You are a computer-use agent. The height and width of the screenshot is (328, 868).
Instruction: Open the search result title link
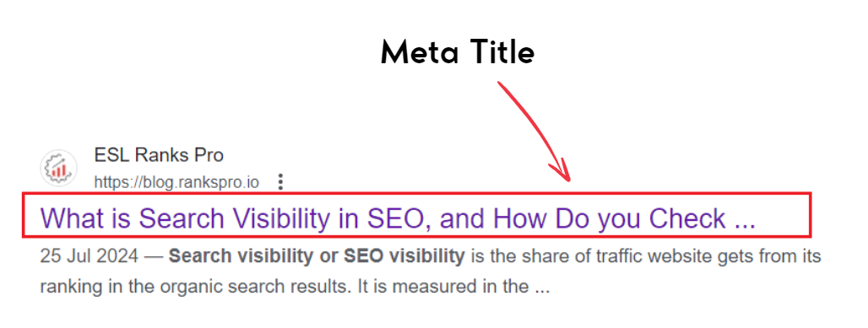398,218
